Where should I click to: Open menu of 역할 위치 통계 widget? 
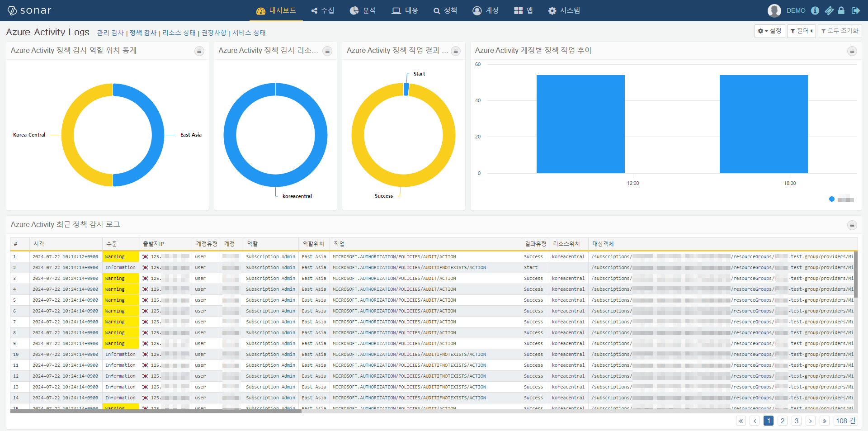point(199,51)
